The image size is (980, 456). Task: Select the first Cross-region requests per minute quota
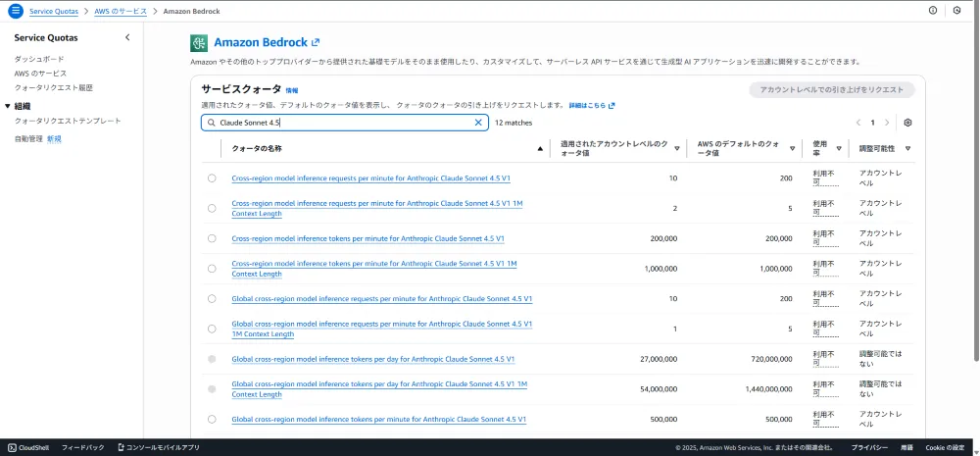[212, 178]
